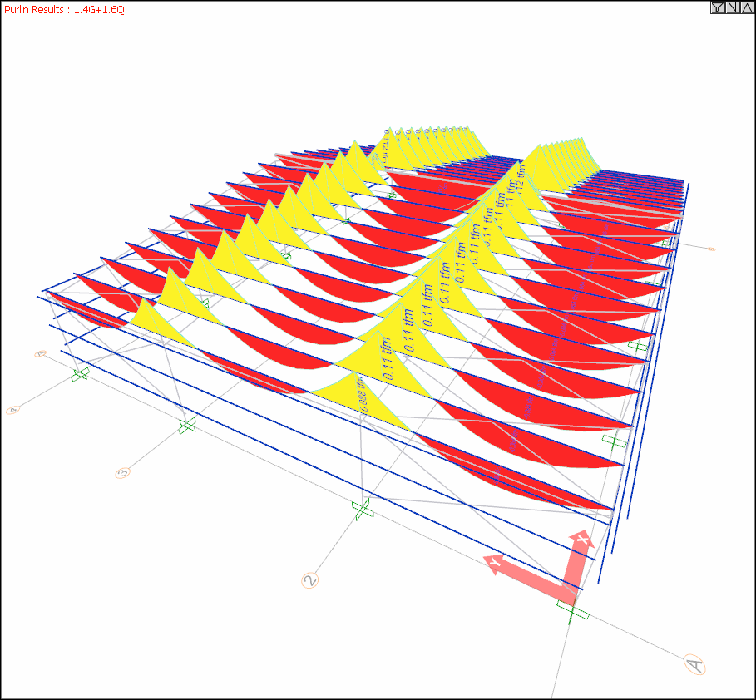The image size is (756, 700).
Task: Click the frontmost red moment diagram on the right
Action: pyautogui.click(x=532, y=478)
